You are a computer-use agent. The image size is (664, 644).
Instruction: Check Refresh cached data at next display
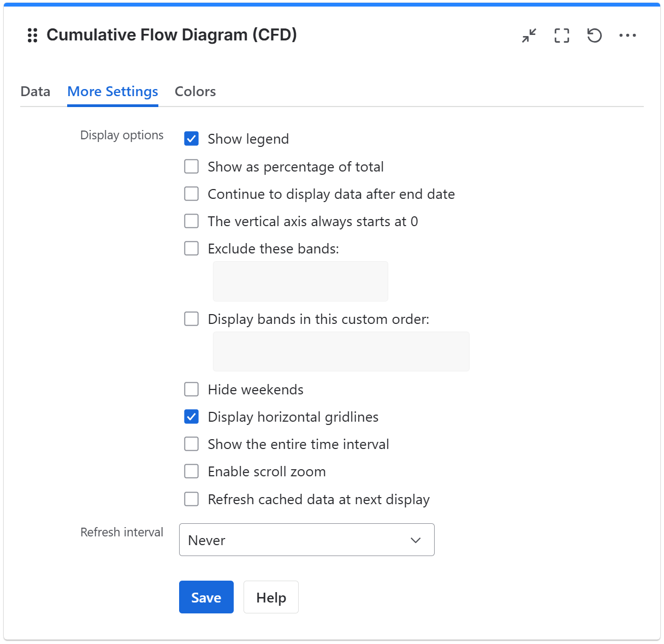191,499
